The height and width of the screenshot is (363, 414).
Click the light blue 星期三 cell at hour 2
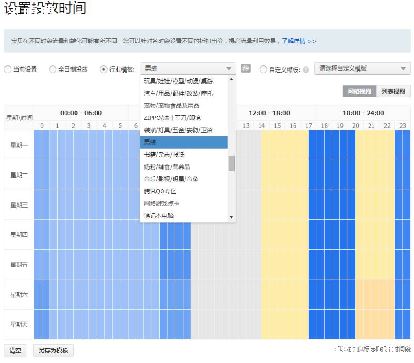click(73, 205)
